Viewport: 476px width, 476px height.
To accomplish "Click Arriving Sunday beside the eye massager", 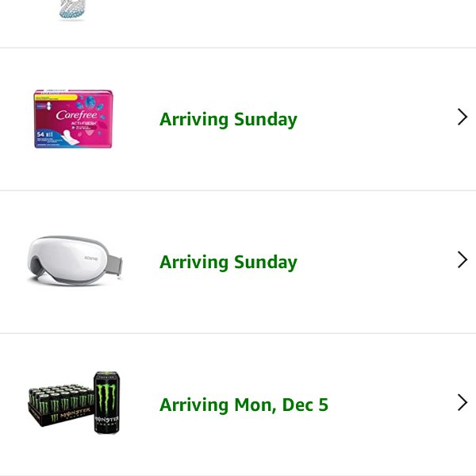I will coord(228,262).
